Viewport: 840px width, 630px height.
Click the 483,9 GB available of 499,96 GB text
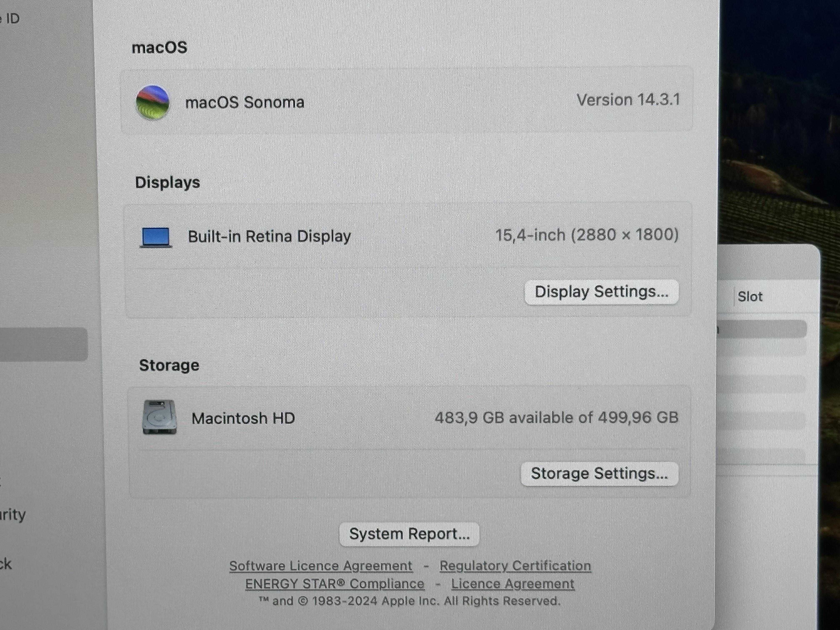pyautogui.click(x=556, y=418)
